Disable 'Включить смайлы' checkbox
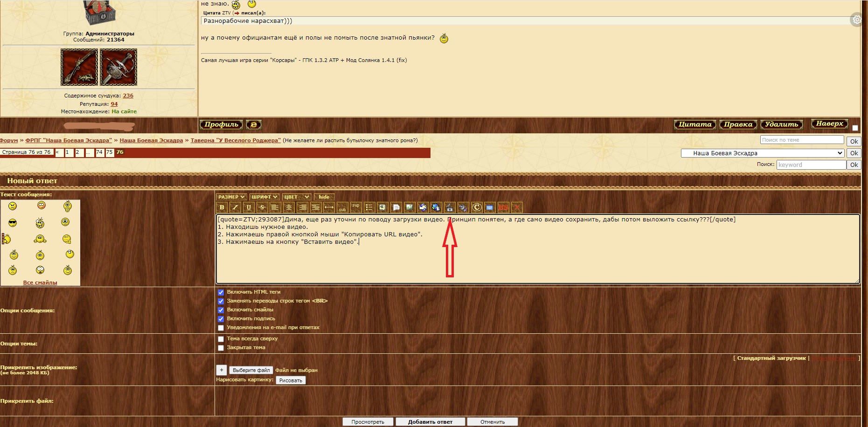The width and height of the screenshot is (868, 427). click(221, 310)
